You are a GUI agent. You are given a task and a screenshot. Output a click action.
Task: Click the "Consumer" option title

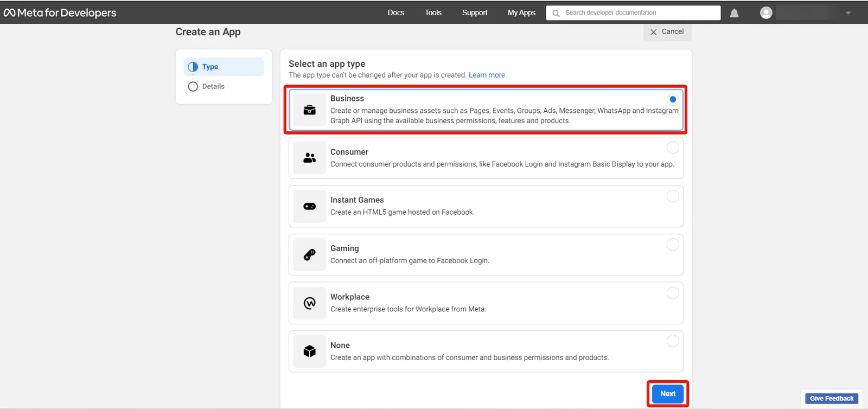349,152
